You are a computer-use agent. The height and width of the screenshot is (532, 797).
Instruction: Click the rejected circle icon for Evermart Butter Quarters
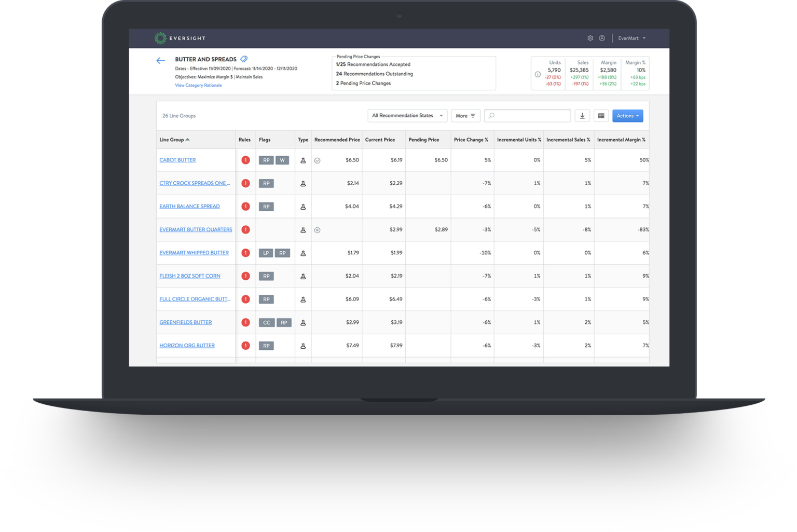[317, 229]
